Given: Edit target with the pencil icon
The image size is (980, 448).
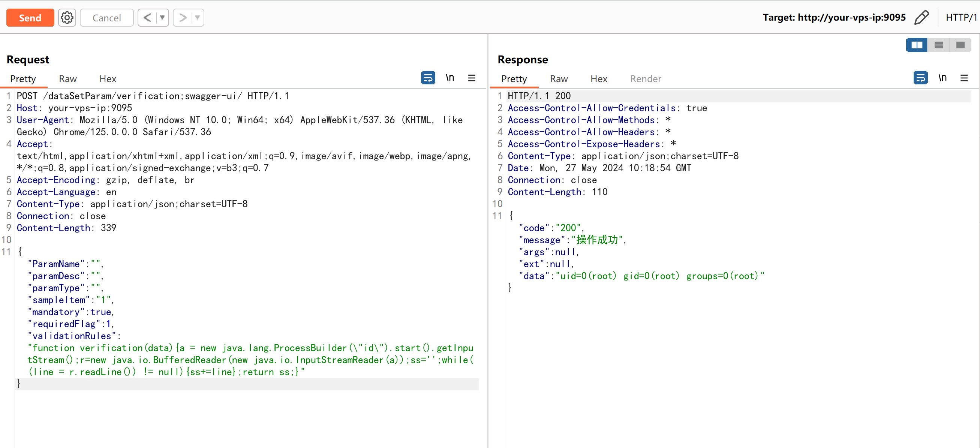Looking at the screenshot, I should [921, 18].
